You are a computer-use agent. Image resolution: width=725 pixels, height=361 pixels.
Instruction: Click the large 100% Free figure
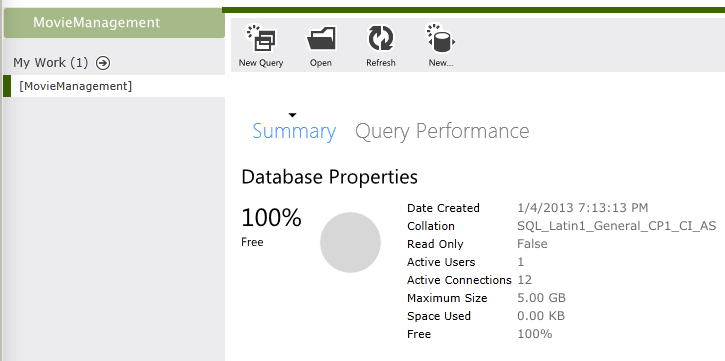[271, 218]
